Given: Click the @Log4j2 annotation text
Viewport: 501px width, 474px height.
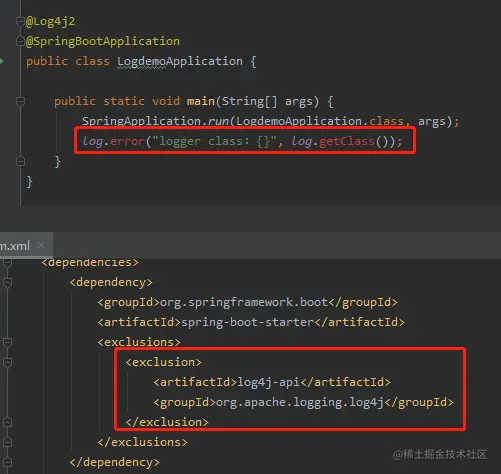Looking at the screenshot, I should point(51,22).
